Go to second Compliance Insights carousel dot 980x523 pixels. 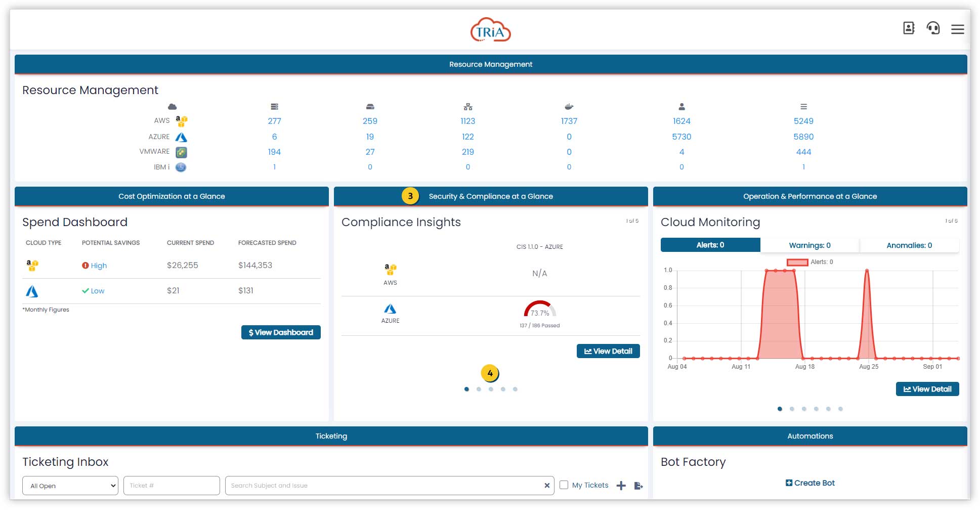[479, 389]
